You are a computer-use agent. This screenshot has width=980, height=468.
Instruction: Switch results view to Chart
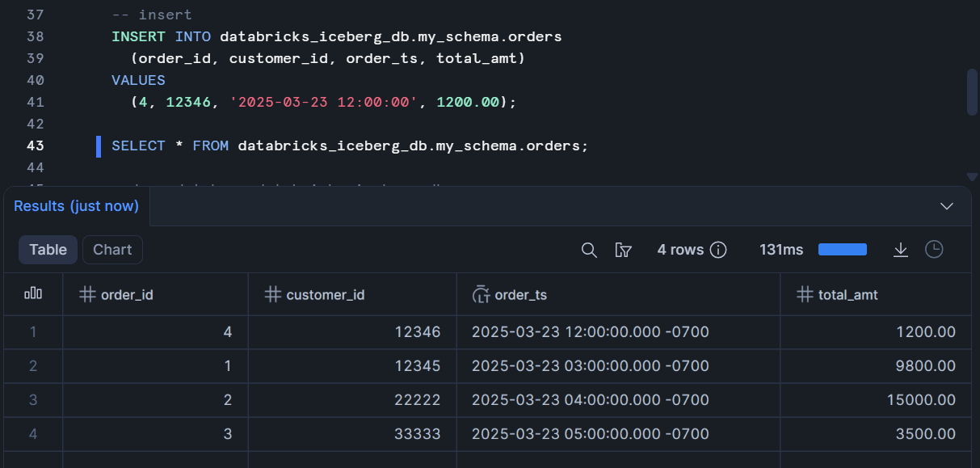(112, 250)
